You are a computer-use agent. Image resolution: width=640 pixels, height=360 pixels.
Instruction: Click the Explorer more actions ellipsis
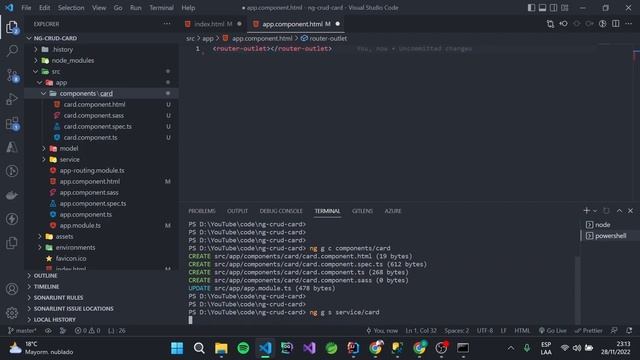pos(167,24)
